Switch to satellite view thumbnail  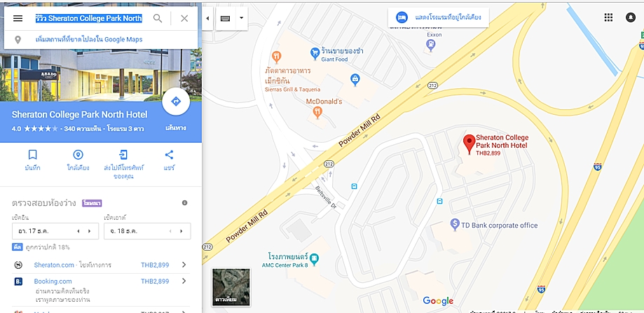click(231, 287)
